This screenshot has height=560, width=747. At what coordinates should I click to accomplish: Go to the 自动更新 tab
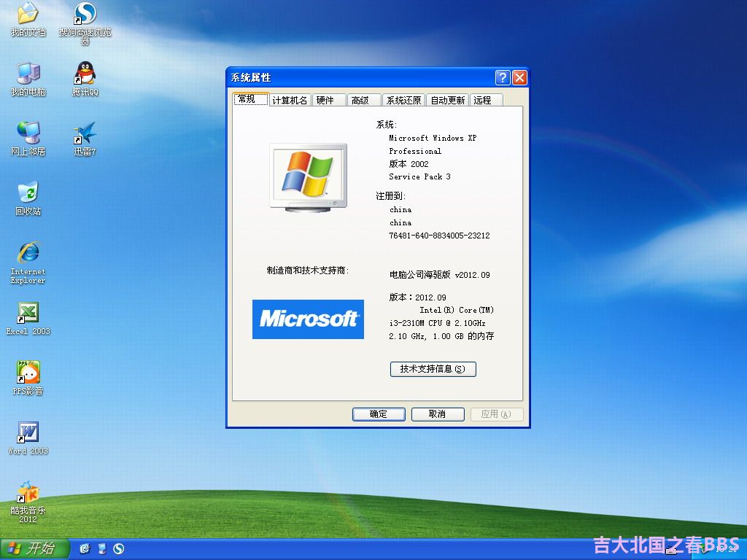coord(447,100)
